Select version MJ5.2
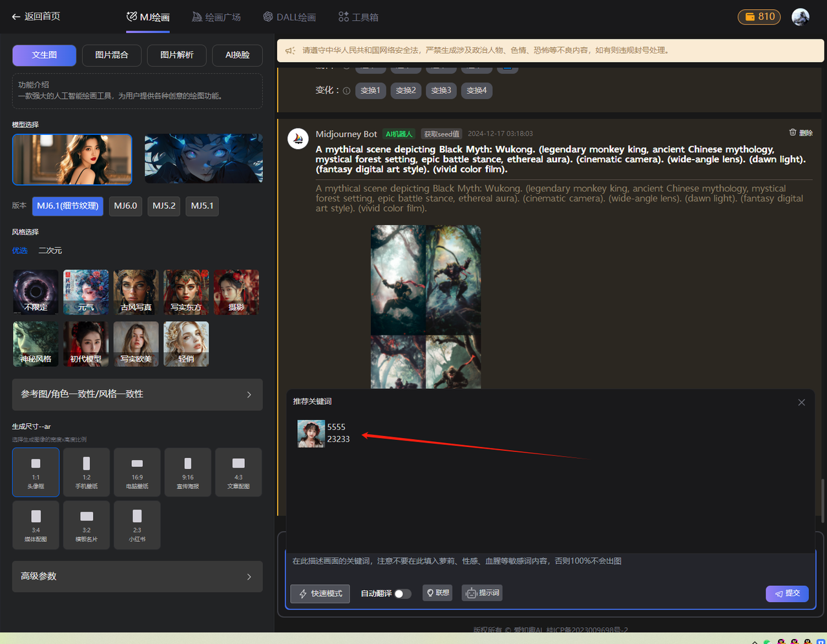Viewport: 827px width, 644px height. tap(163, 206)
